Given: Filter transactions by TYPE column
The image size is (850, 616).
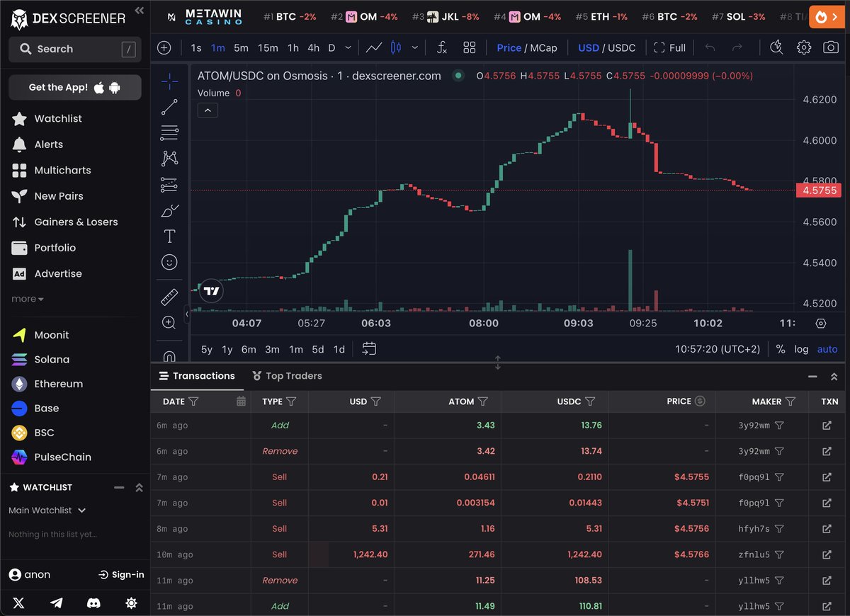Looking at the screenshot, I should [291, 401].
